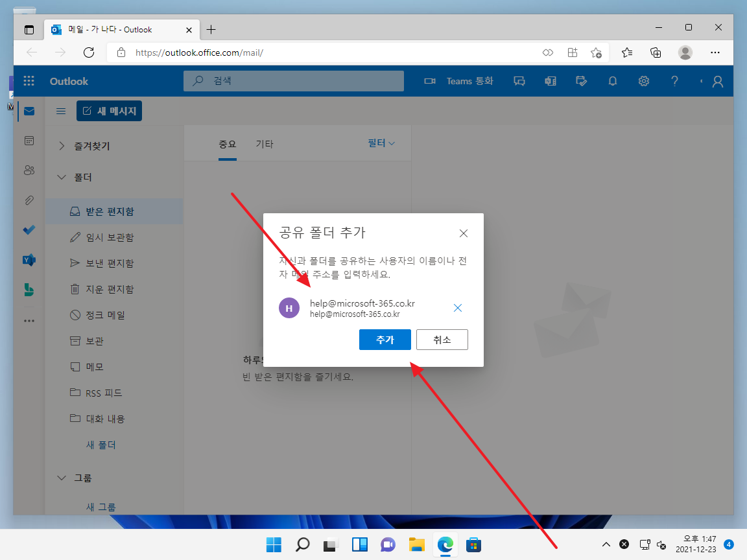
Task: Add this page to favorites
Action: [596, 52]
